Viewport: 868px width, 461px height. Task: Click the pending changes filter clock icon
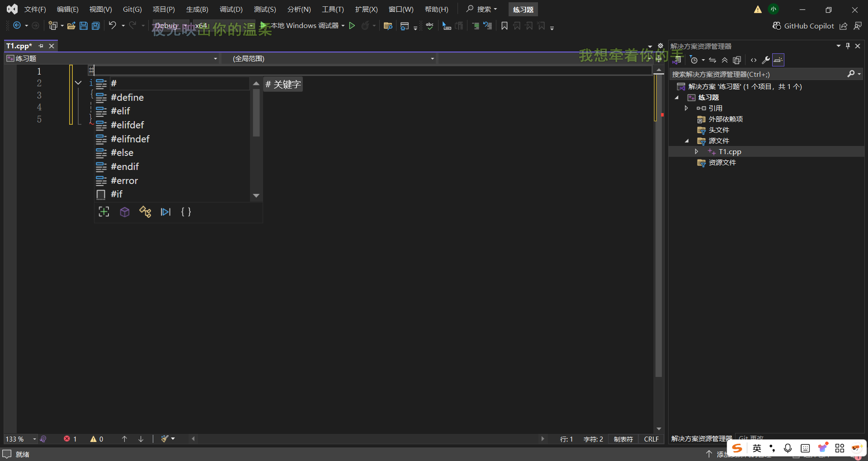point(694,60)
